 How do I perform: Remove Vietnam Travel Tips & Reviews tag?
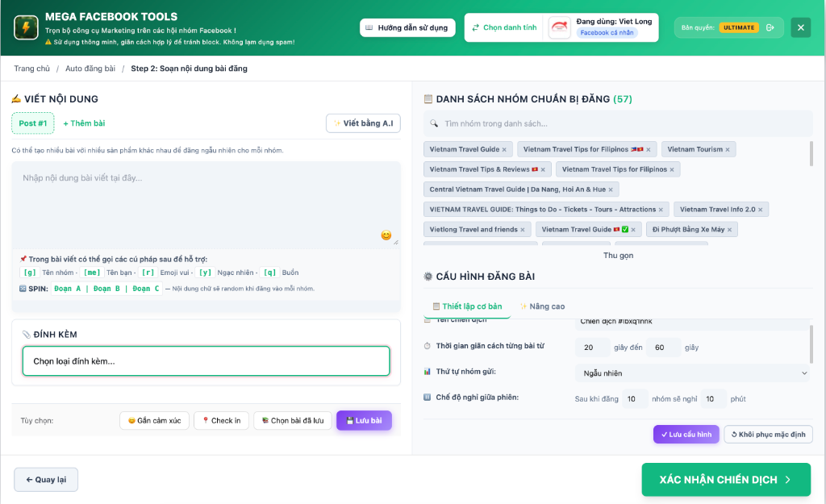(x=543, y=169)
